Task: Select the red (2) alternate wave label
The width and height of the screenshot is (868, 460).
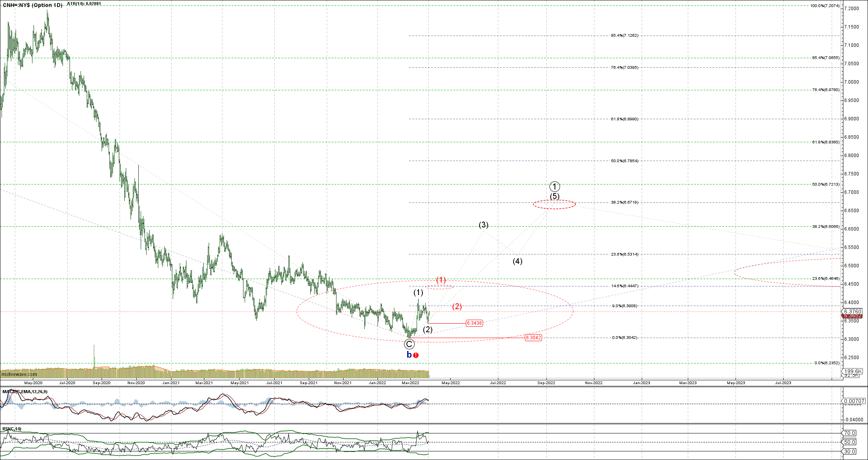Action: point(457,306)
